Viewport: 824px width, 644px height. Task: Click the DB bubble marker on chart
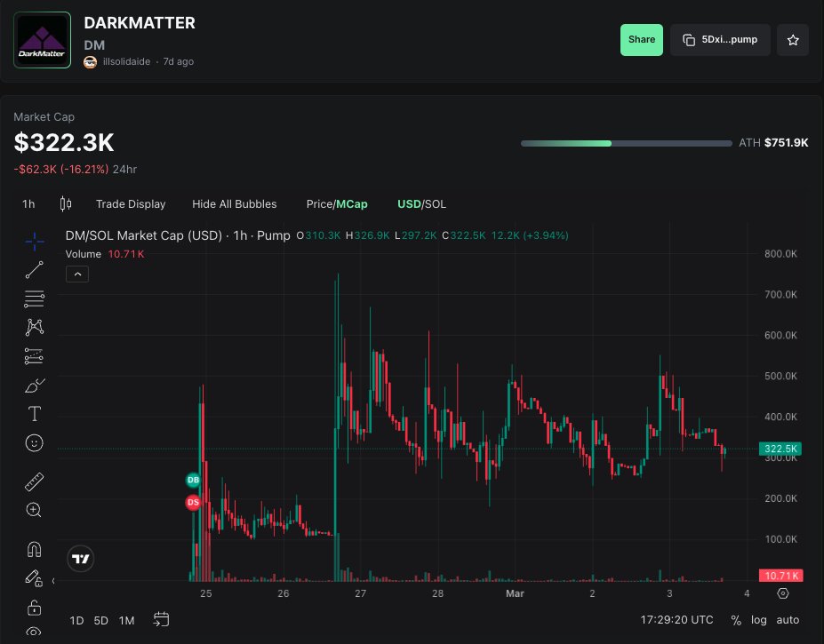tap(194, 480)
